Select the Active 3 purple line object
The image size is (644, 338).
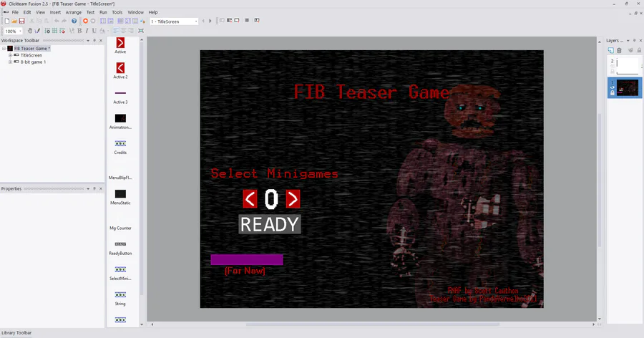pos(120,93)
